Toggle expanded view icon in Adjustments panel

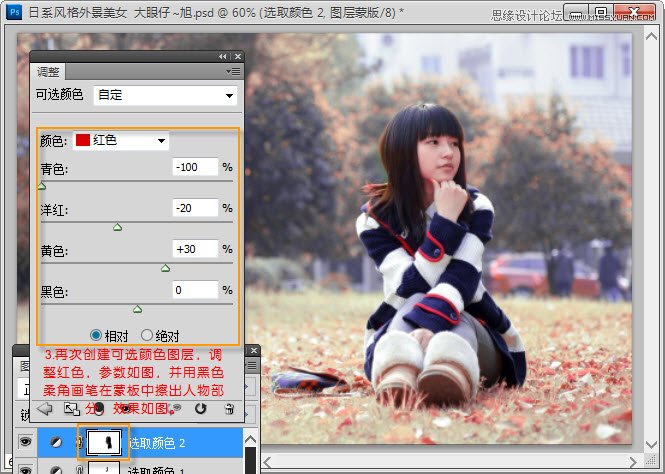click(72, 409)
